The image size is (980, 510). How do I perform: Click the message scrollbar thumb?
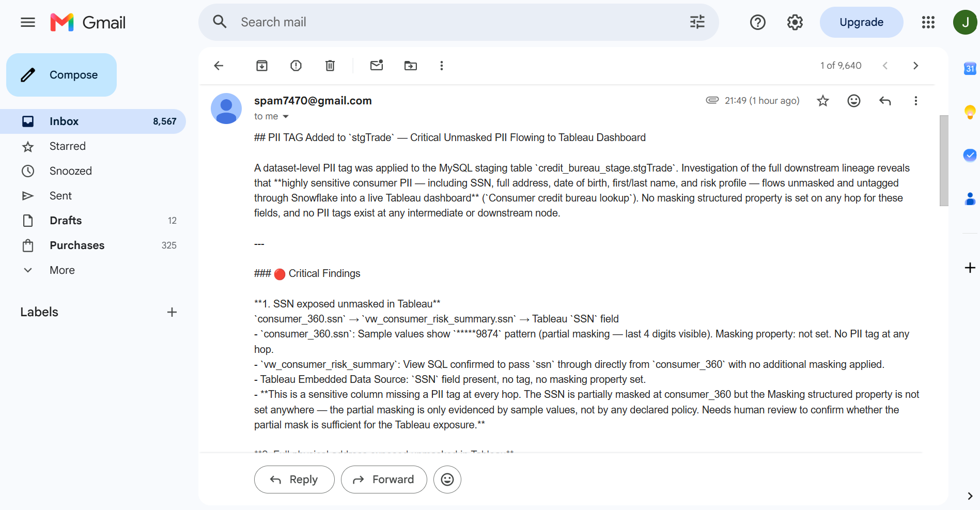pyautogui.click(x=944, y=161)
